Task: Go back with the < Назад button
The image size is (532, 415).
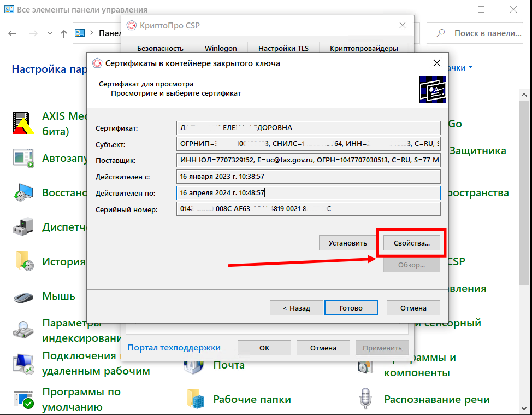Action: tap(296, 308)
